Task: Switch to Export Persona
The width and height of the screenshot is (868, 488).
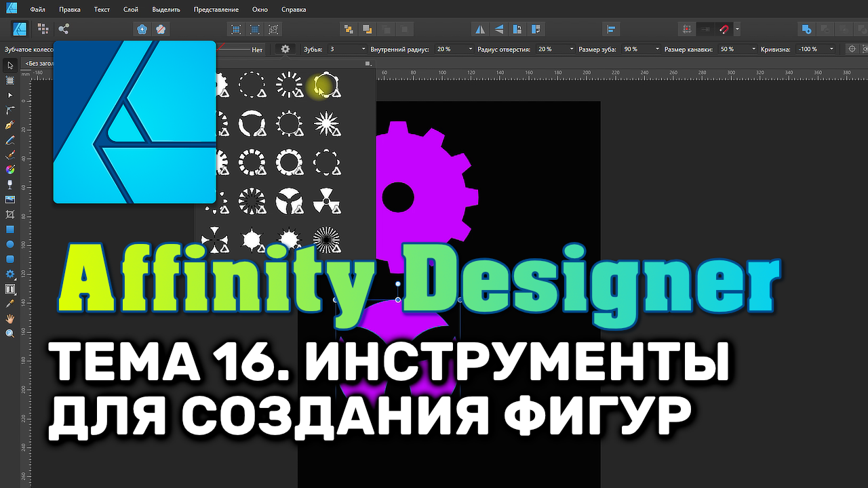Action: click(64, 29)
